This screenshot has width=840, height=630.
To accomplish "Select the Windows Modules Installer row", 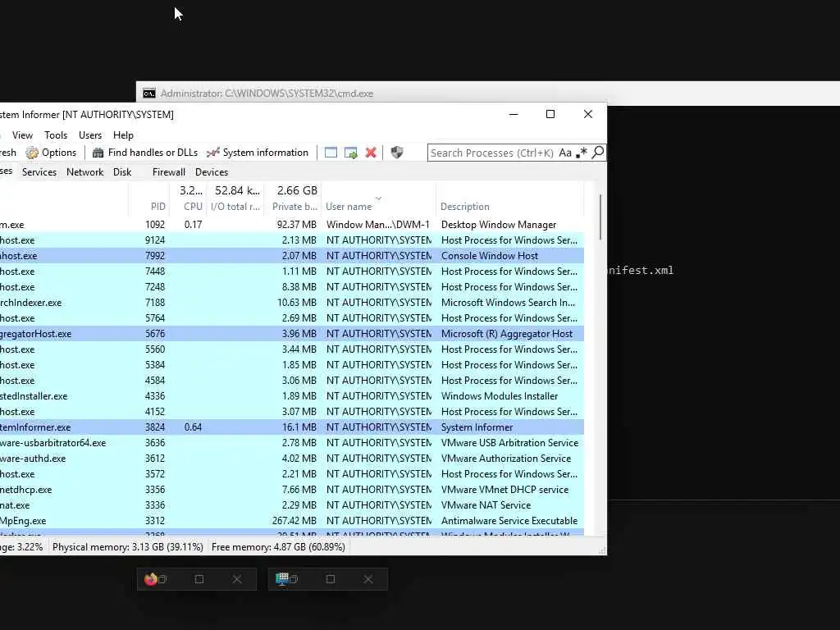I will [292, 396].
